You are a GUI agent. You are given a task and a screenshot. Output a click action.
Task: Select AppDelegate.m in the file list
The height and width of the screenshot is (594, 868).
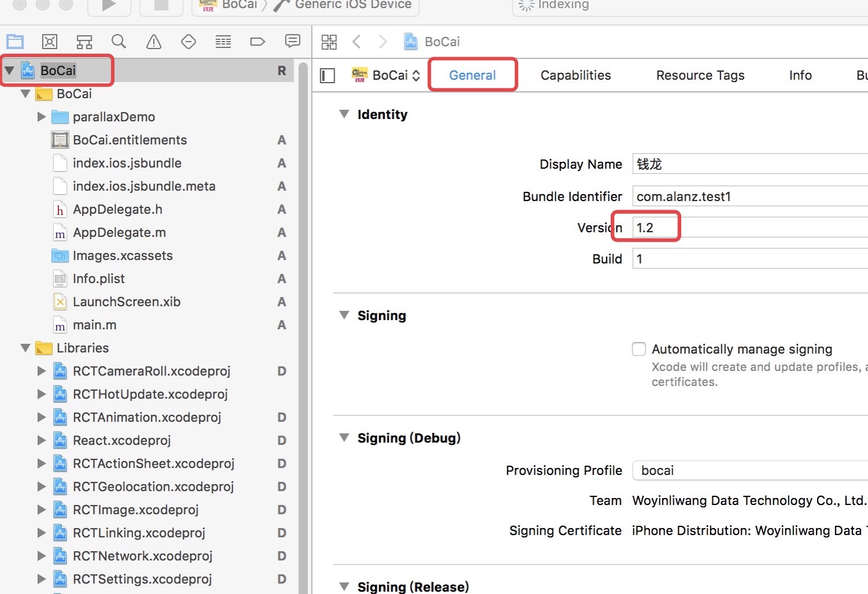click(119, 232)
